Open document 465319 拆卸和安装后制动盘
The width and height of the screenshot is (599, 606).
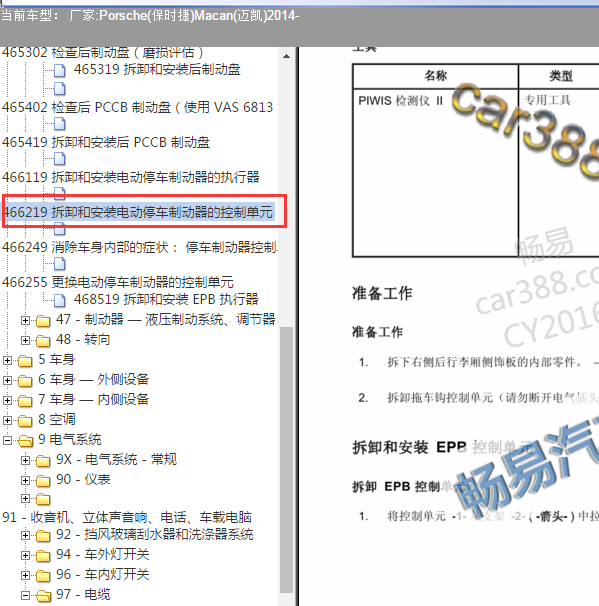tap(157, 70)
